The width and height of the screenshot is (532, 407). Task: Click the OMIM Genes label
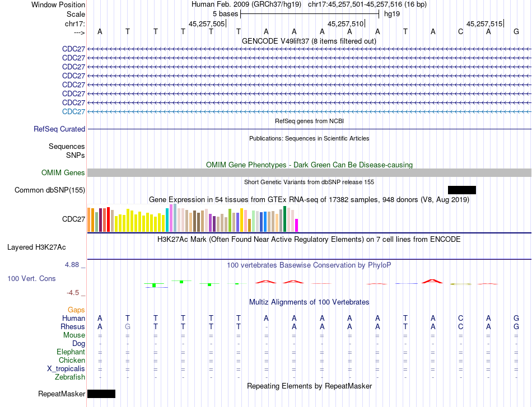tap(63, 172)
